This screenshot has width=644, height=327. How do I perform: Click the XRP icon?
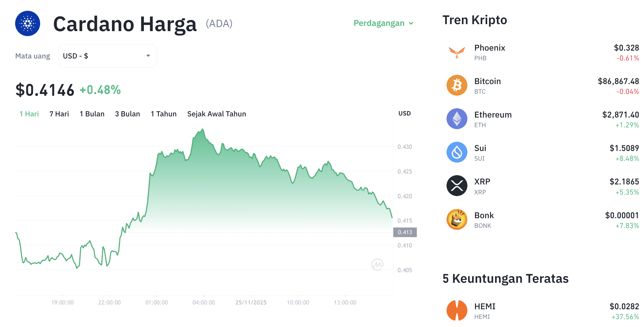coord(457,186)
